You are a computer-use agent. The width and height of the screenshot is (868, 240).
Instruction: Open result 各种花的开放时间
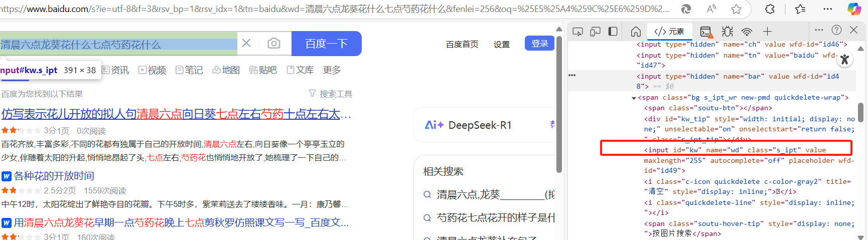click(x=54, y=176)
